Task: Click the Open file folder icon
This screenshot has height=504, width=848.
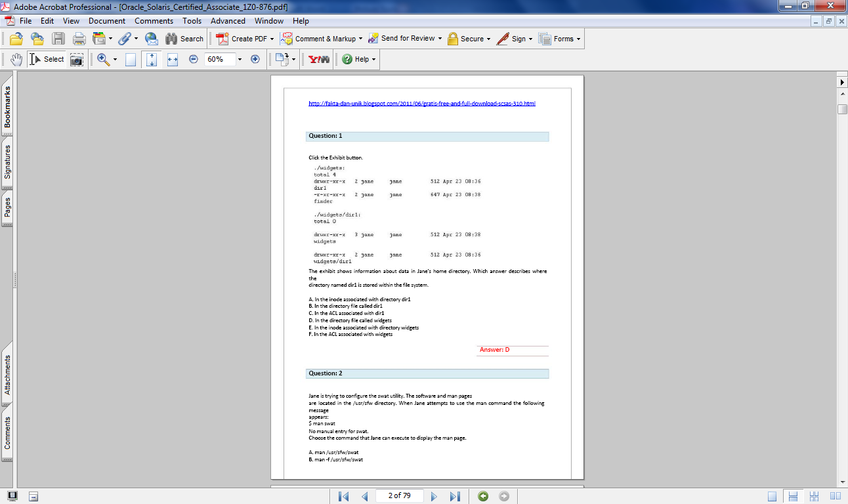Action: click(x=16, y=39)
